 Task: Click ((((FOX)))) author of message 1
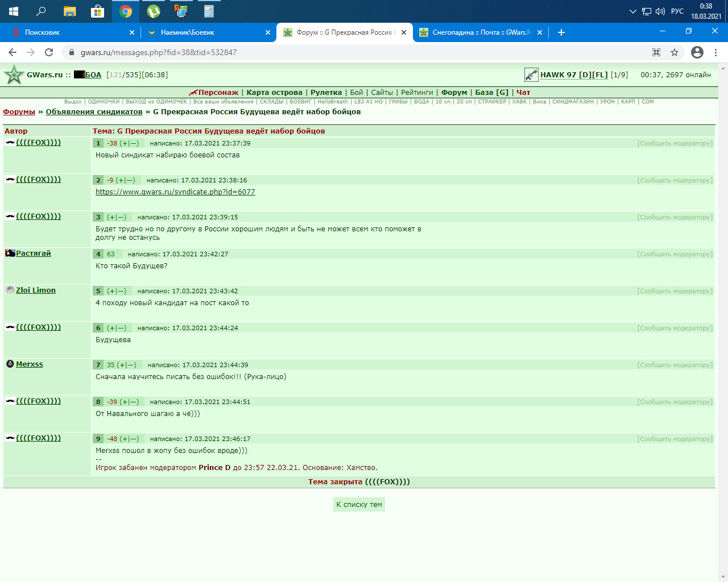tap(39, 143)
